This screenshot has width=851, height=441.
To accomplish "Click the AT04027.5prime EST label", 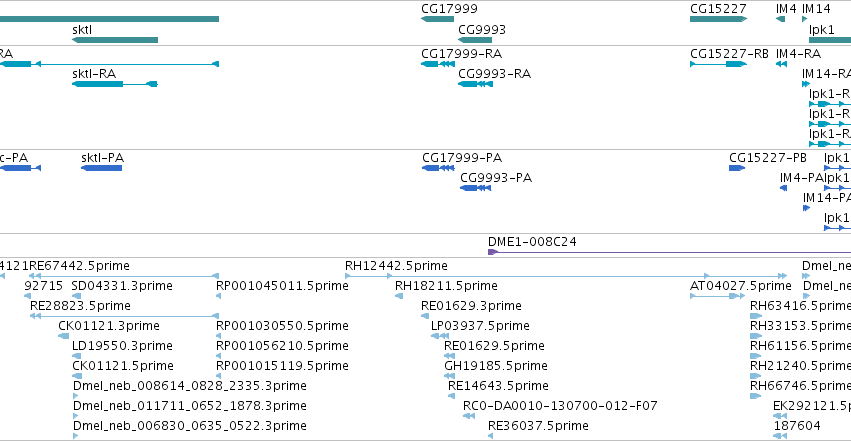I will coord(741,286).
